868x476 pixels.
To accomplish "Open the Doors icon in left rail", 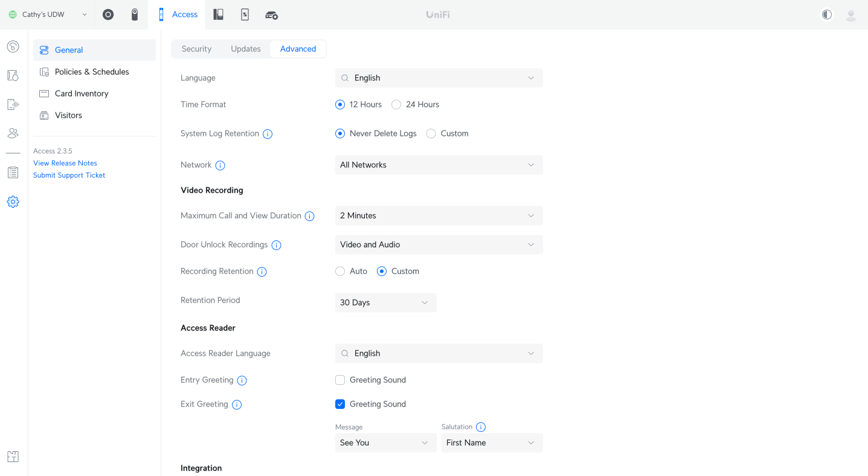I will tap(13, 76).
